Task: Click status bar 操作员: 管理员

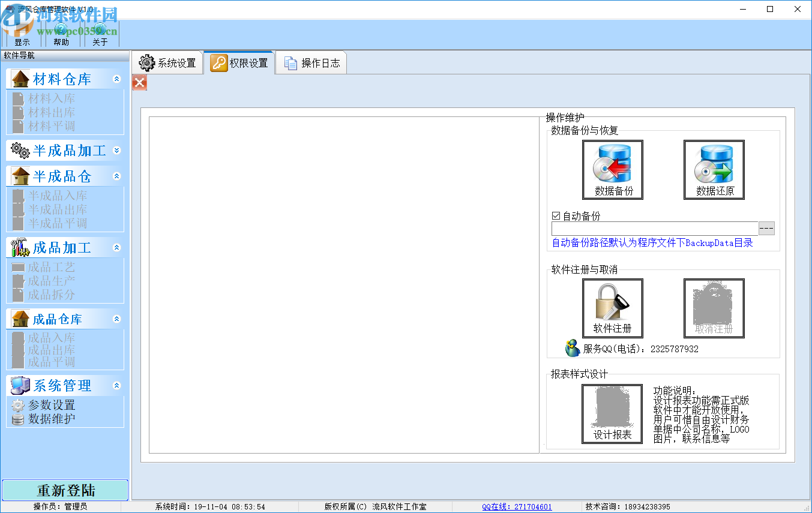Action: tap(60, 506)
